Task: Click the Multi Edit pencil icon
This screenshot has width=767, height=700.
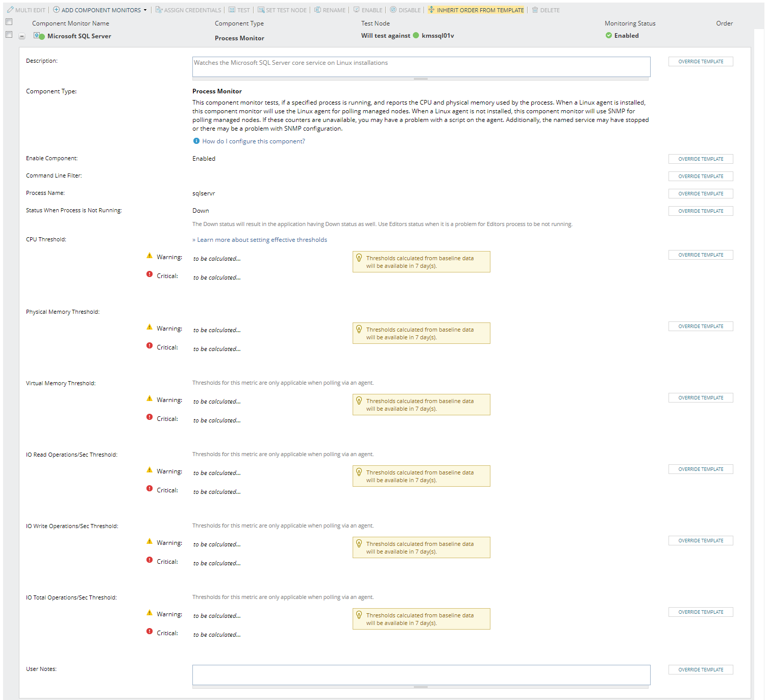Action: 10,10
